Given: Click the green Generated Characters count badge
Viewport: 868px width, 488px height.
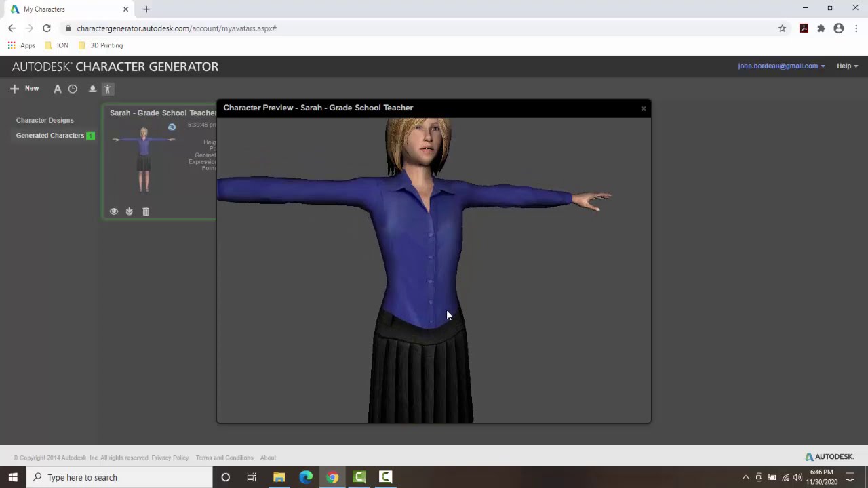Looking at the screenshot, I should pyautogui.click(x=90, y=136).
